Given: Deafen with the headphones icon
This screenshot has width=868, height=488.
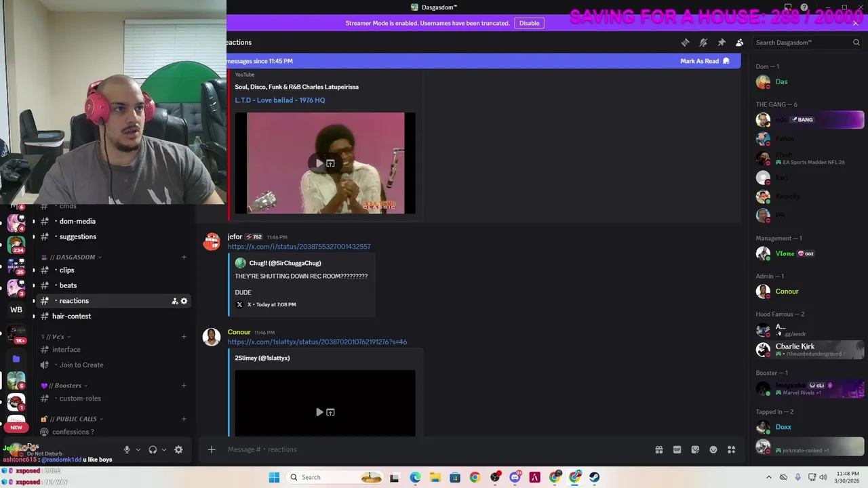Looking at the screenshot, I should pyautogui.click(x=153, y=449).
